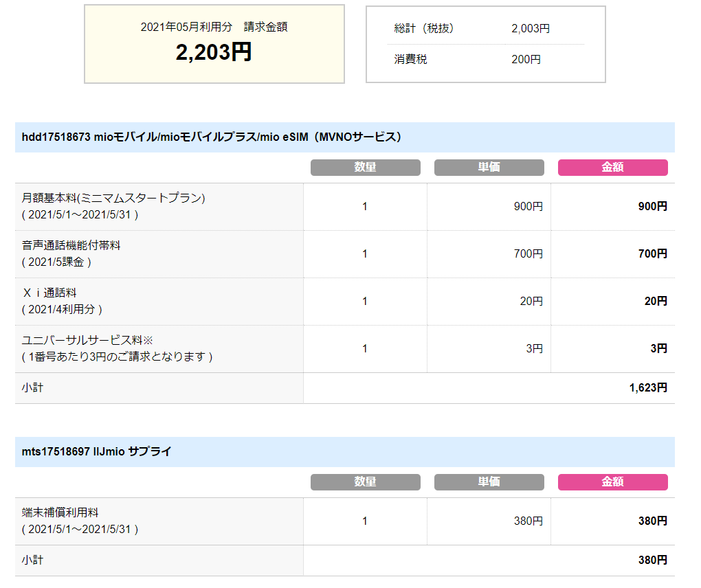The width and height of the screenshot is (701, 588).
Task: Click the 2,203円 billed amount
Action: coord(214,52)
